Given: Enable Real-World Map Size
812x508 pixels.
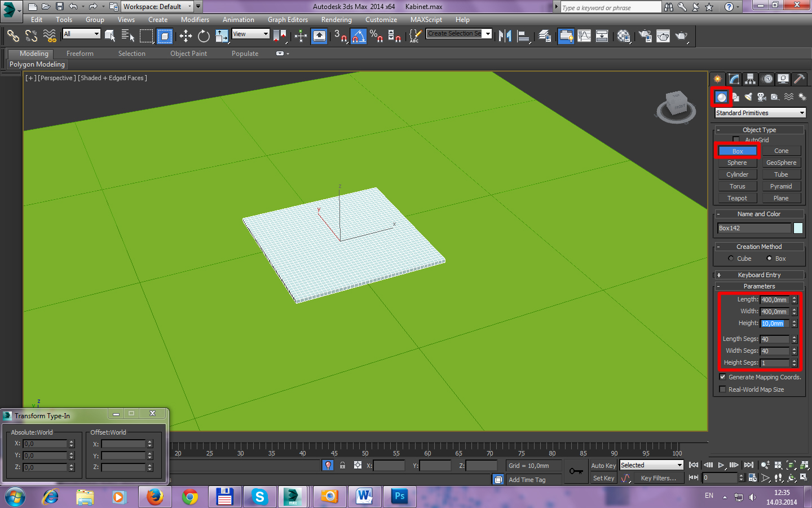Looking at the screenshot, I should (x=723, y=389).
